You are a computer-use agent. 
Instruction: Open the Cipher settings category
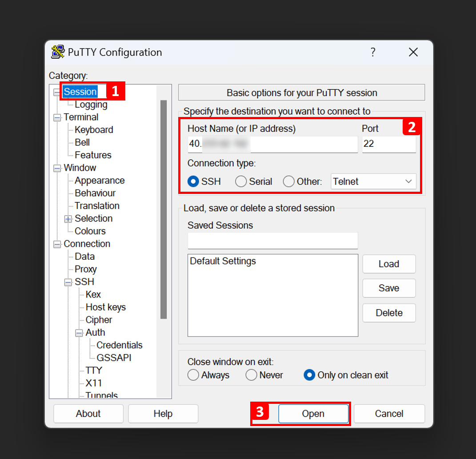(99, 320)
